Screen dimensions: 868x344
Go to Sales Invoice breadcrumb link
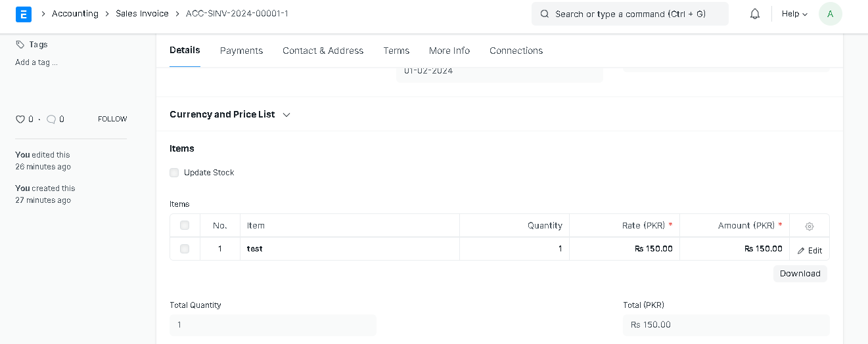click(142, 14)
